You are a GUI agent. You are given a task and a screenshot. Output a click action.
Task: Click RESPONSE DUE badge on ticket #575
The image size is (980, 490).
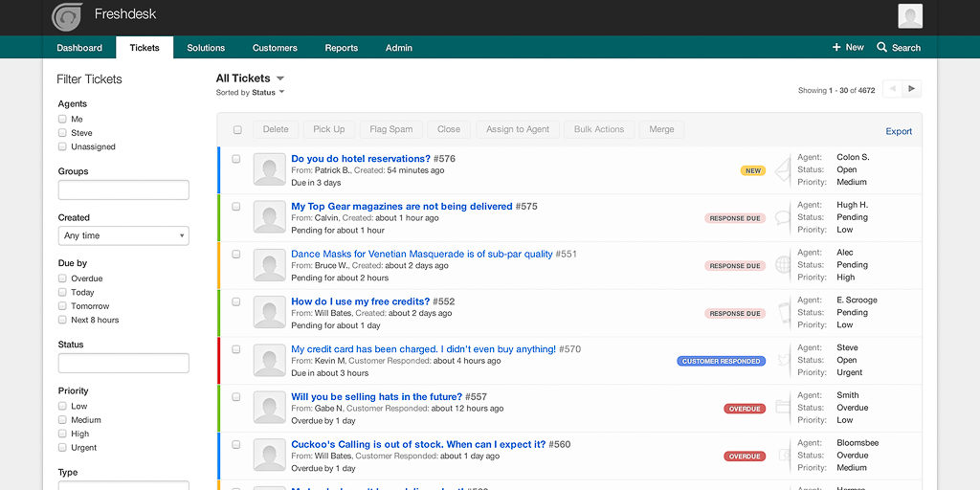(735, 218)
